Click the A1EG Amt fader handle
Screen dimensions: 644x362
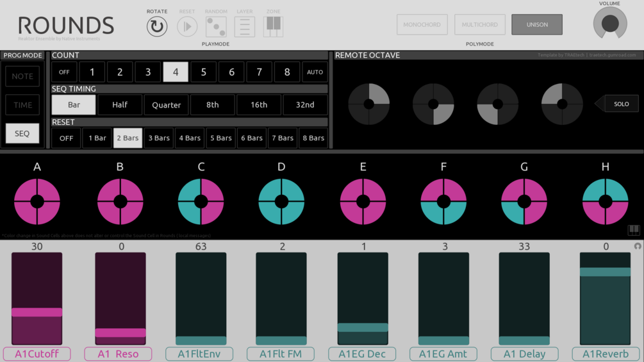(443, 340)
